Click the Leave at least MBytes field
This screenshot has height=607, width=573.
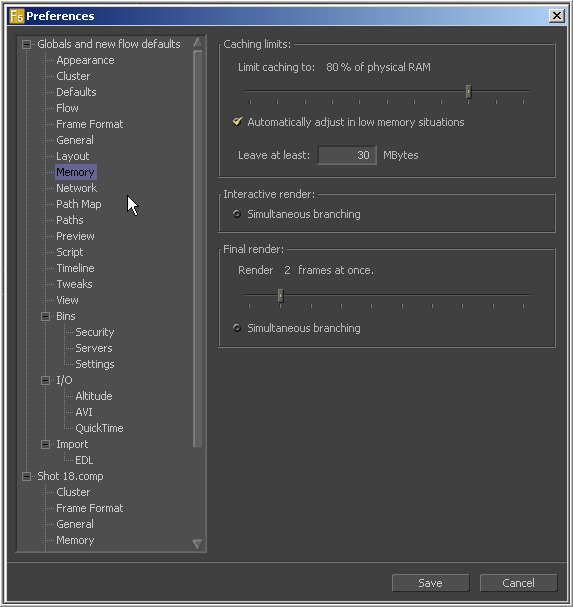tap(347, 155)
